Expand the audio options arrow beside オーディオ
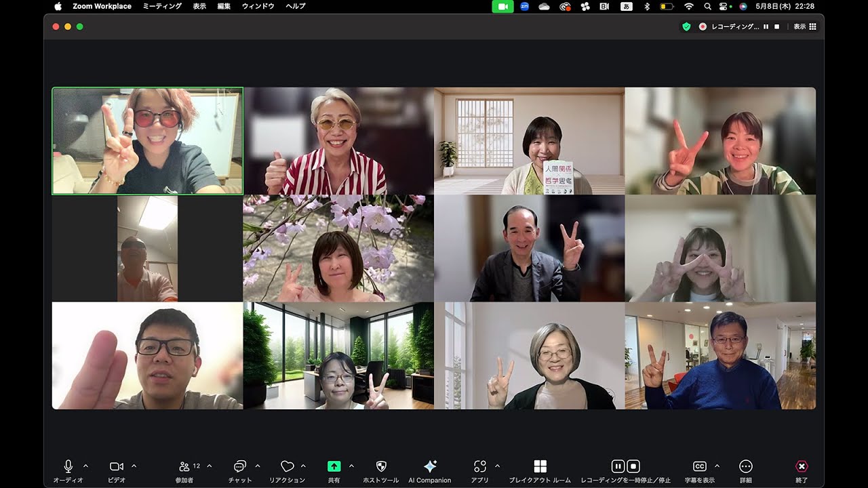The height and width of the screenshot is (488, 868). [x=85, y=466]
